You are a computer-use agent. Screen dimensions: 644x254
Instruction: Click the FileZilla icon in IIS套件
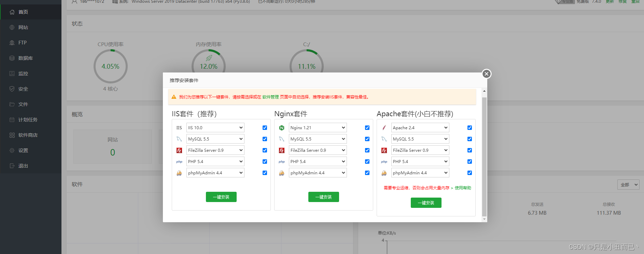pyautogui.click(x=179, y=150)
